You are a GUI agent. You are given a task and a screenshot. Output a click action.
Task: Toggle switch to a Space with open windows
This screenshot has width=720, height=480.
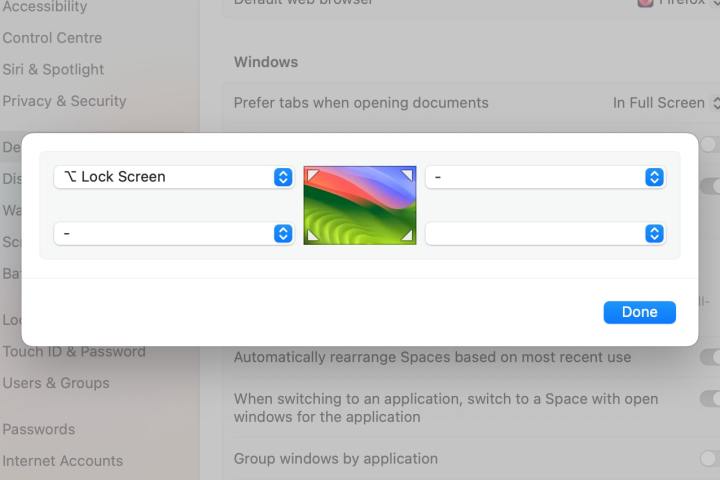pos(710,399)
